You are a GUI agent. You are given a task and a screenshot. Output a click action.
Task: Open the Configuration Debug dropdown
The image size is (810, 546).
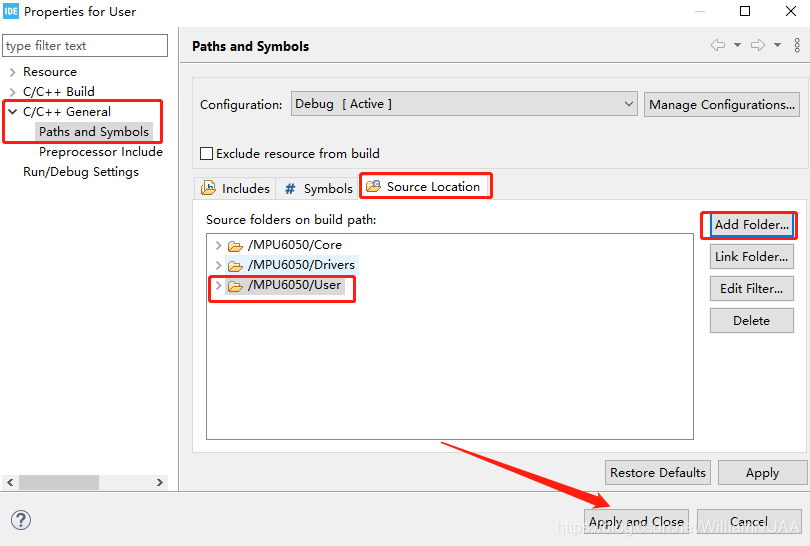pyautogui.click(x=464, y=104)
